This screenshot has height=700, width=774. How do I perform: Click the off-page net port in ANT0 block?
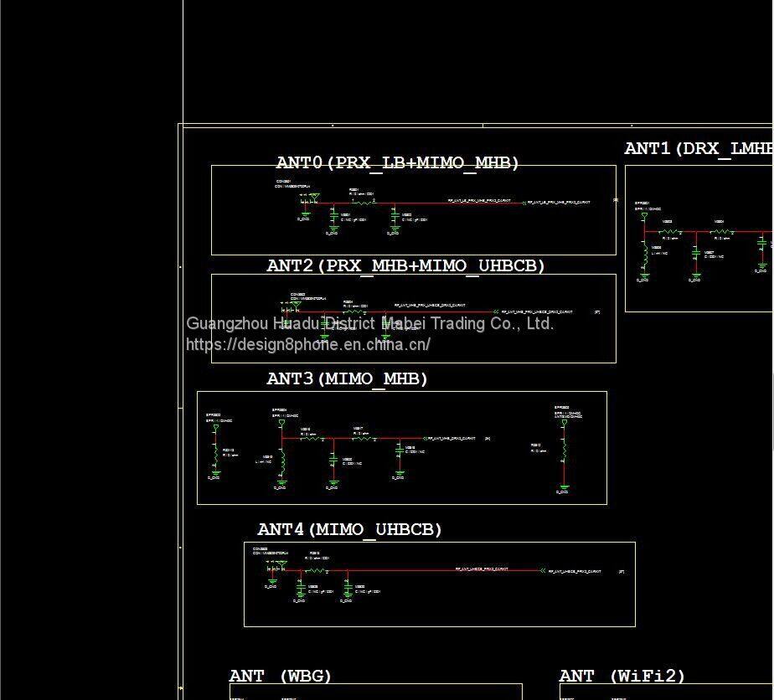coord(525,203)
